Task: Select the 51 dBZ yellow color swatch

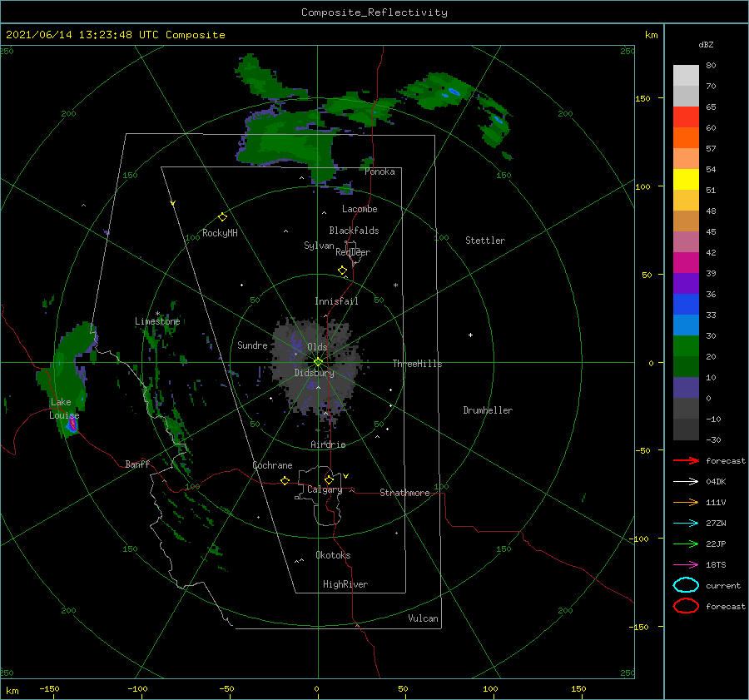Action: tap(686, 179)
